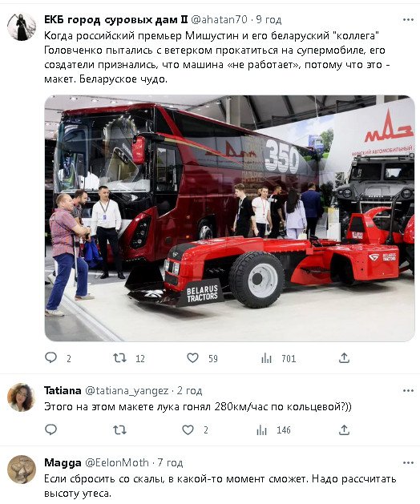
Task: Open Tatiana's avatar picture
Action: (21, 397)
